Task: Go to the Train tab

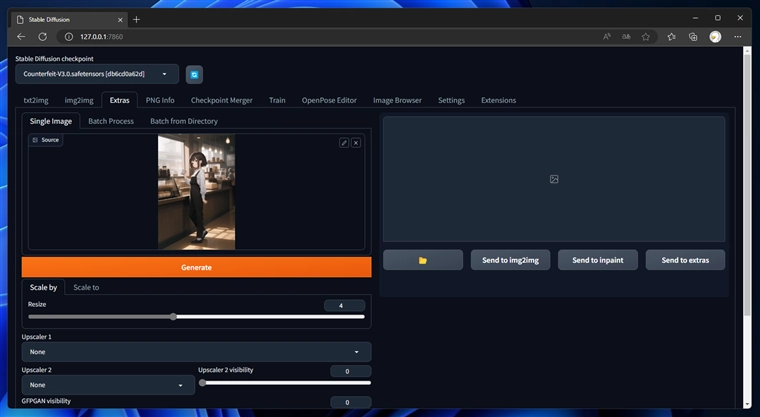Action: (x=277, y=100)
